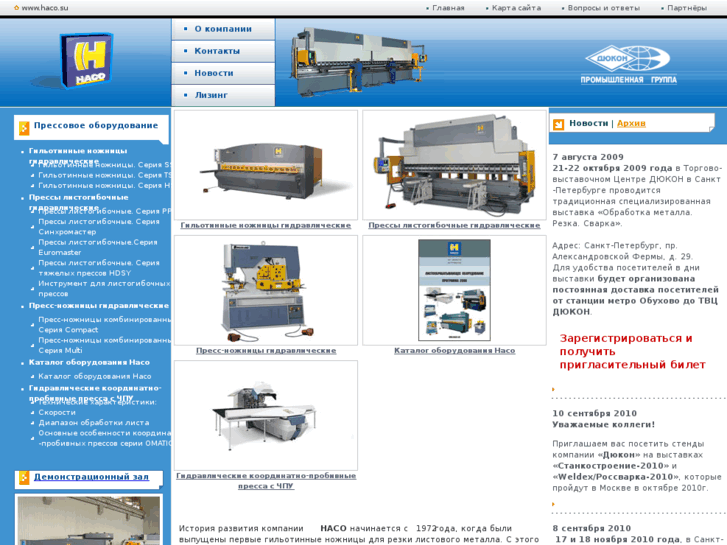Open sidebar item Пресс-ножницы комбинированные Серия Multi
The width and height of the screenshot is (727, 545).
(x=105, y=345)
